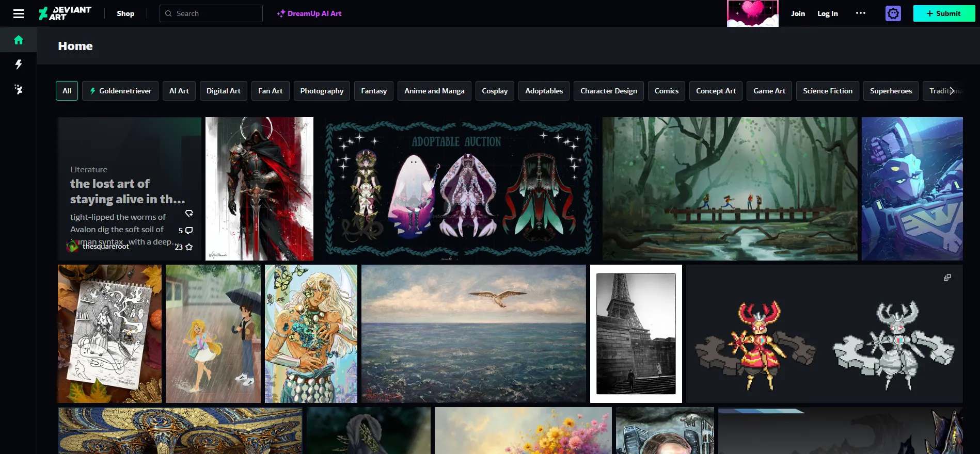Select the Fantasy topic chip
Image resolution: width=980 pixels, height=454 pixels.
point(374,91)
